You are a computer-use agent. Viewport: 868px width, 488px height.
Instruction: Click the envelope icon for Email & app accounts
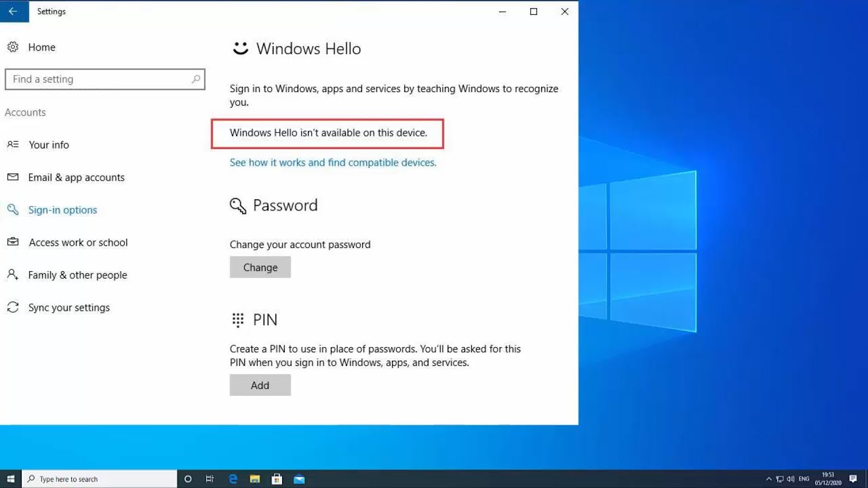(x=13, y=177)
